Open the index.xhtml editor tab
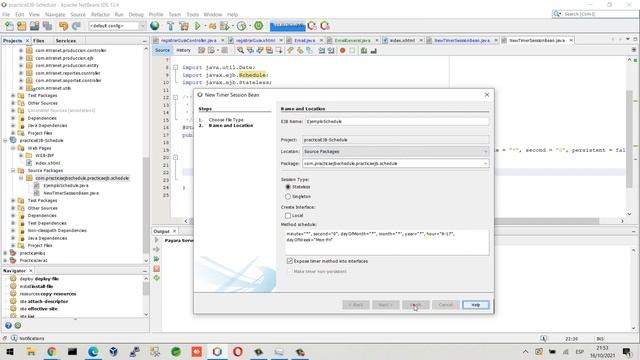The image size is (640, 360). click(x=402, y=40)
